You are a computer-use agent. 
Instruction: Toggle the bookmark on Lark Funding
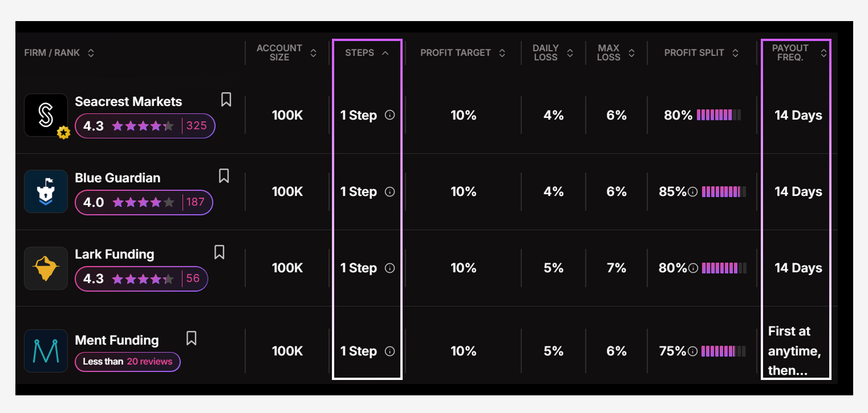[x=219, y=252]
